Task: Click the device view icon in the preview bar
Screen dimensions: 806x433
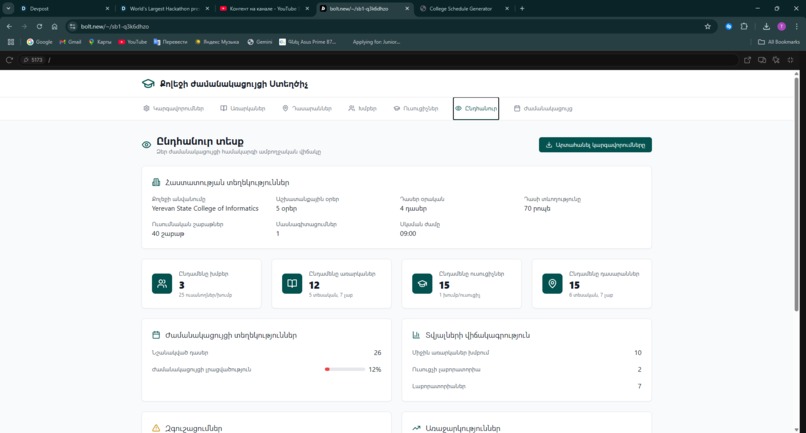Action: tap(762, 60)
